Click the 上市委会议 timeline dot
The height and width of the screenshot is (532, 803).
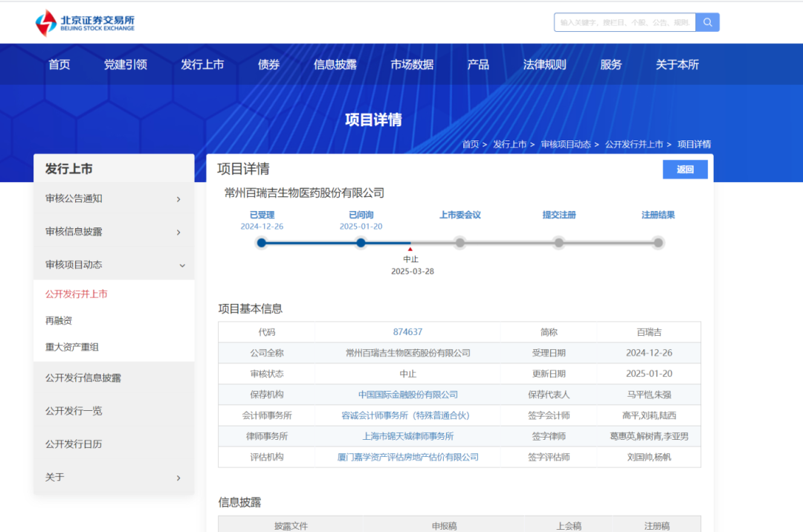(x=460, y=242)
